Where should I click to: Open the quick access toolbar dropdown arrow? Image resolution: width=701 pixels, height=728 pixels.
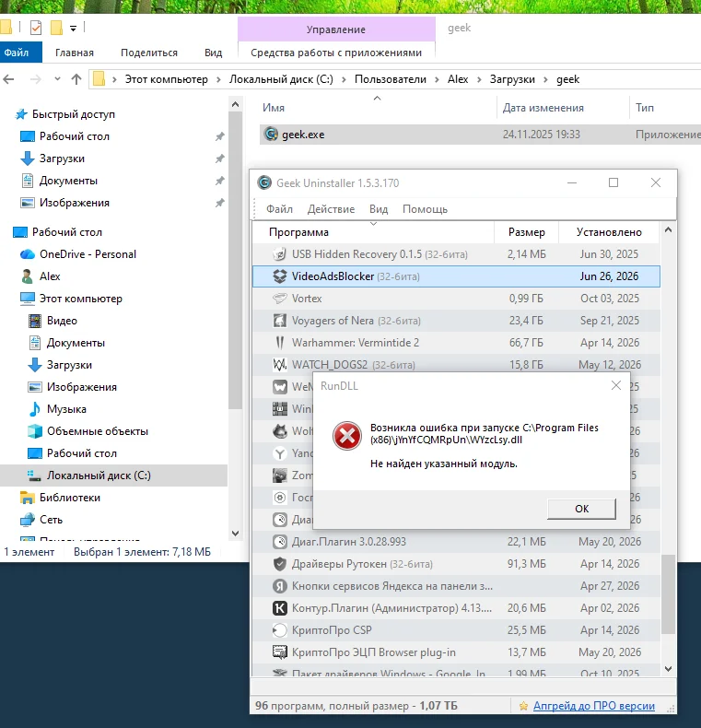point(73,29)
